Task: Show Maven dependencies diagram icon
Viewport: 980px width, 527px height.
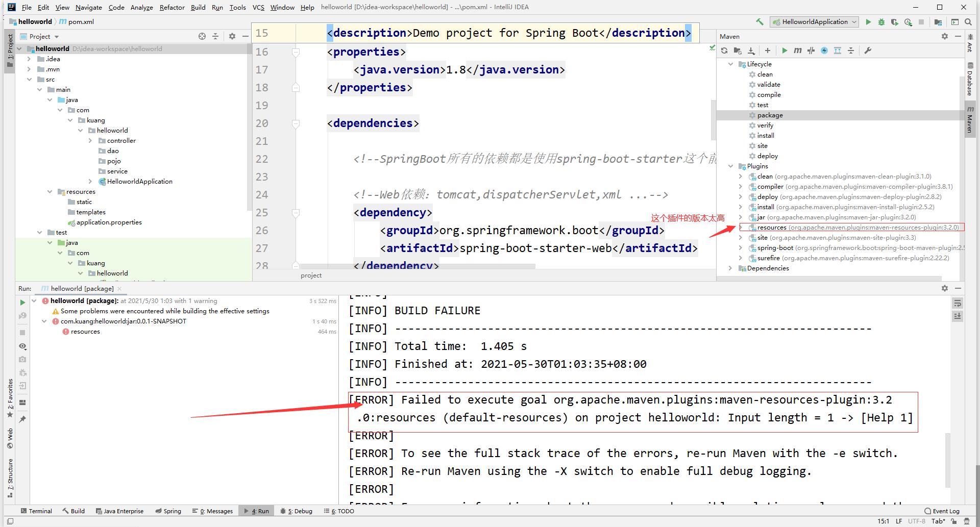Action: pyautogui.click(x=838, y=51)
